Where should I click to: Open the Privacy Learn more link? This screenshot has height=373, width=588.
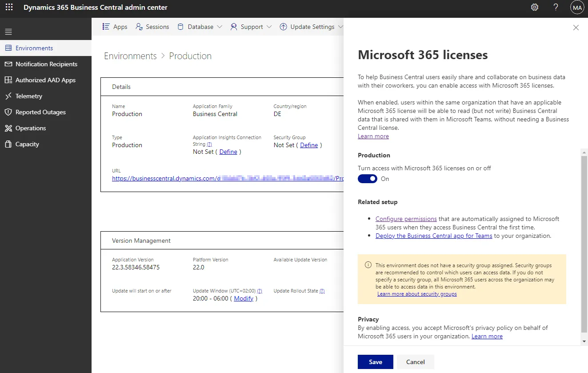[x=487, y=336]
